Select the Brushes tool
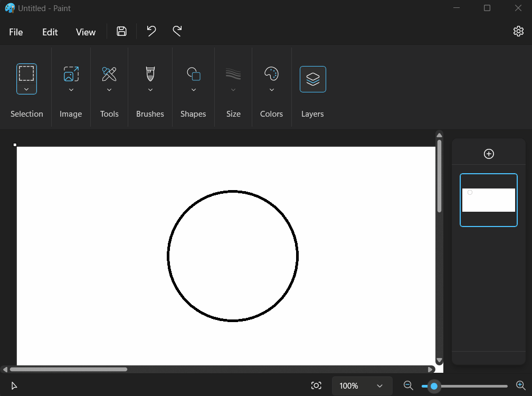Image resolution: width=532 pixels, height=396 pixels. point(149,74)
